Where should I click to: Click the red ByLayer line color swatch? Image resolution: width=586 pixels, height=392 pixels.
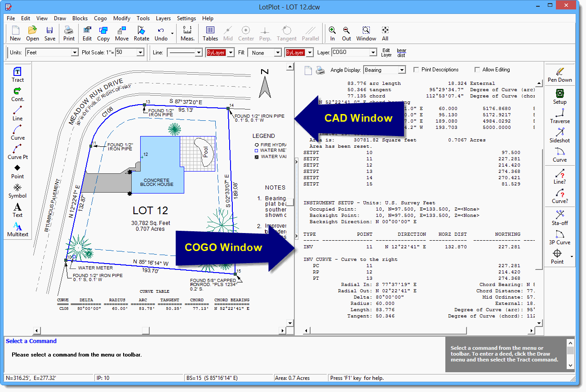click(216, 53)
